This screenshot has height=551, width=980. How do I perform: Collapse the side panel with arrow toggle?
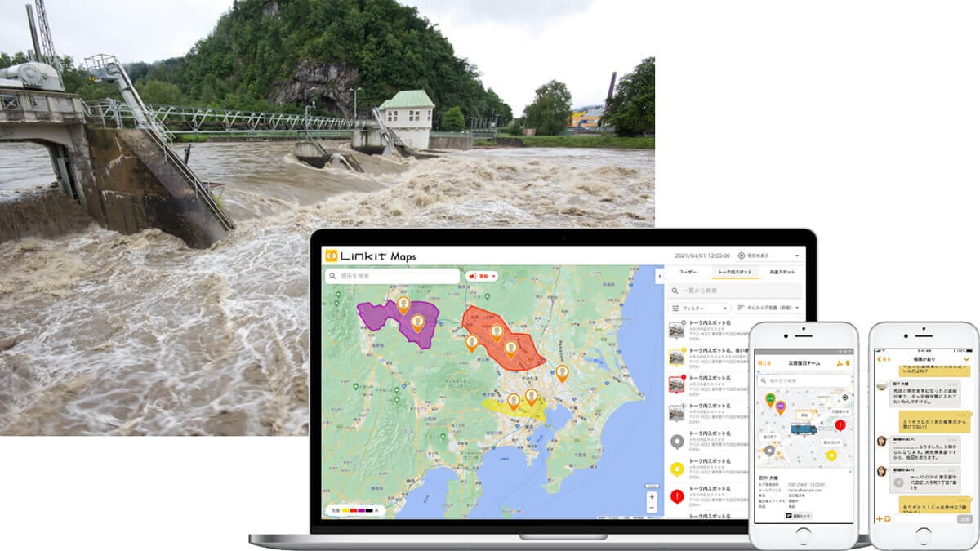(659, 276)
